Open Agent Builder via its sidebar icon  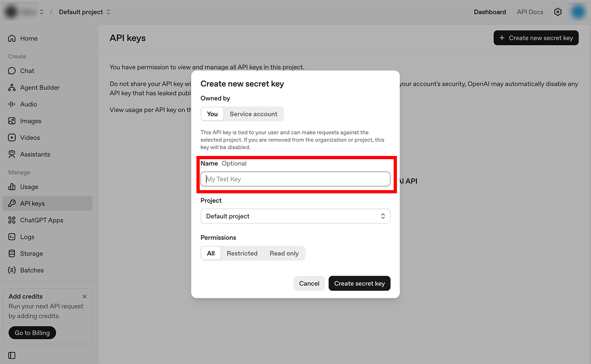point(12,88)
